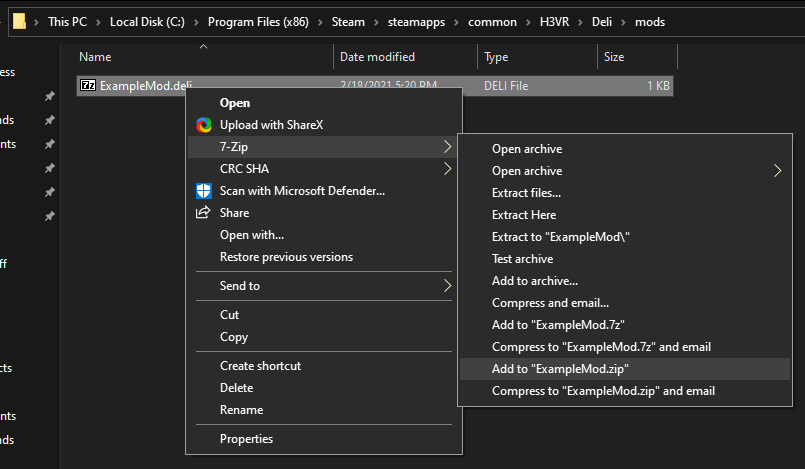
Task: Choose Open in the context menu
Action: click(x=324, y=103)
